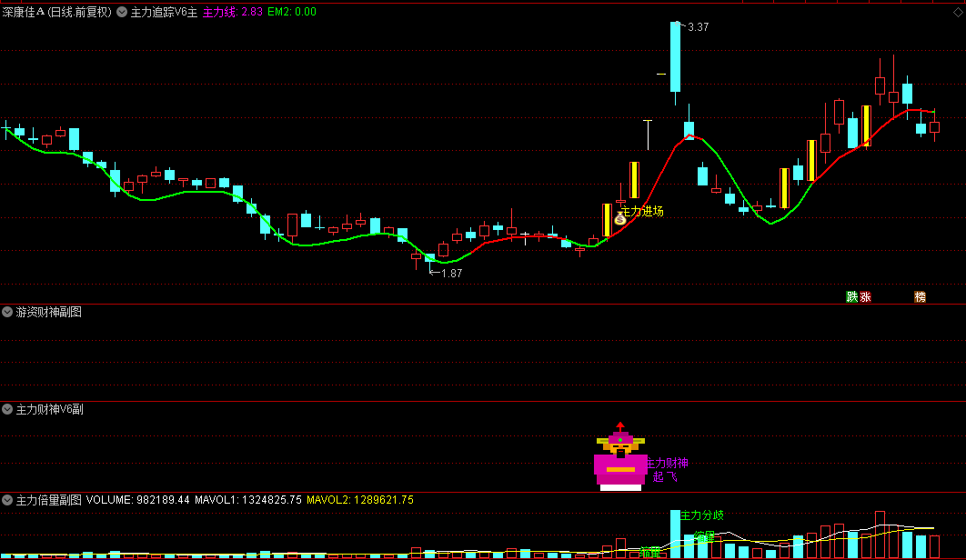Click MAVOL1: 1324825.75 readout
966x560 pixels.
coord(248,500)
